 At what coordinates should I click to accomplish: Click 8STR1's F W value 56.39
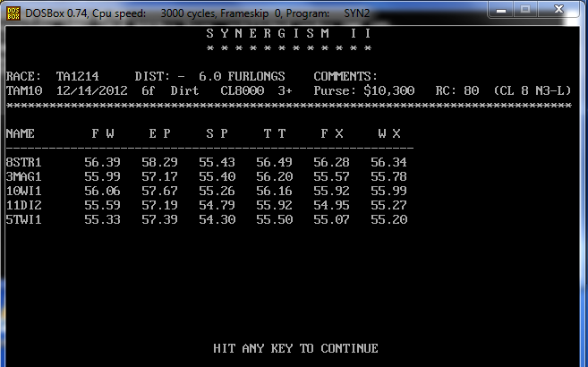[102, 162]
